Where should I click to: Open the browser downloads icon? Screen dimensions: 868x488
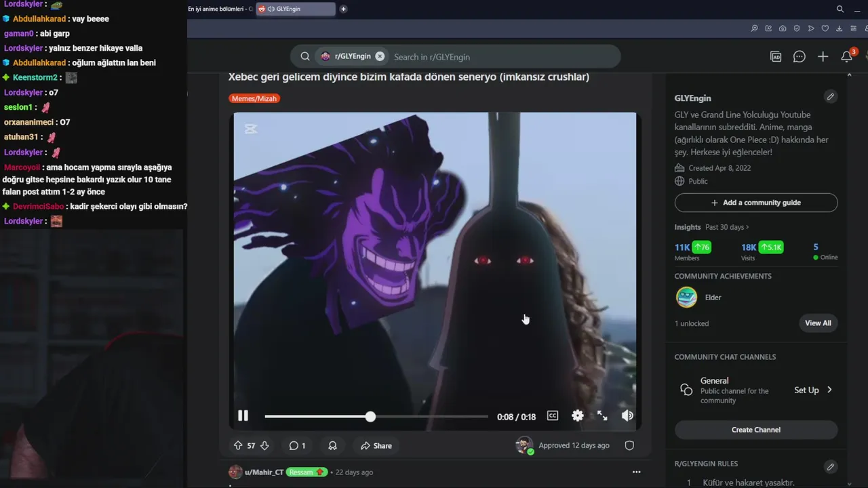(840, 28)
